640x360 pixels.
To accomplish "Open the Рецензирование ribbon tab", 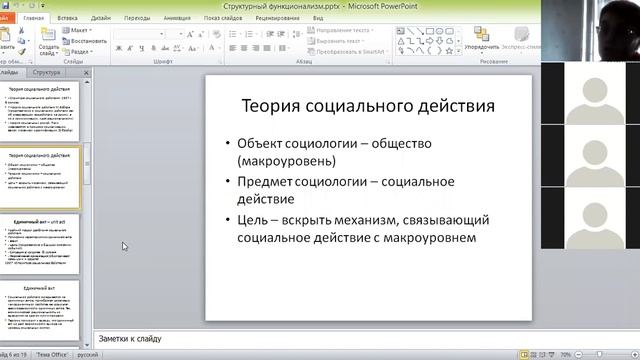I will coord(278,18).
